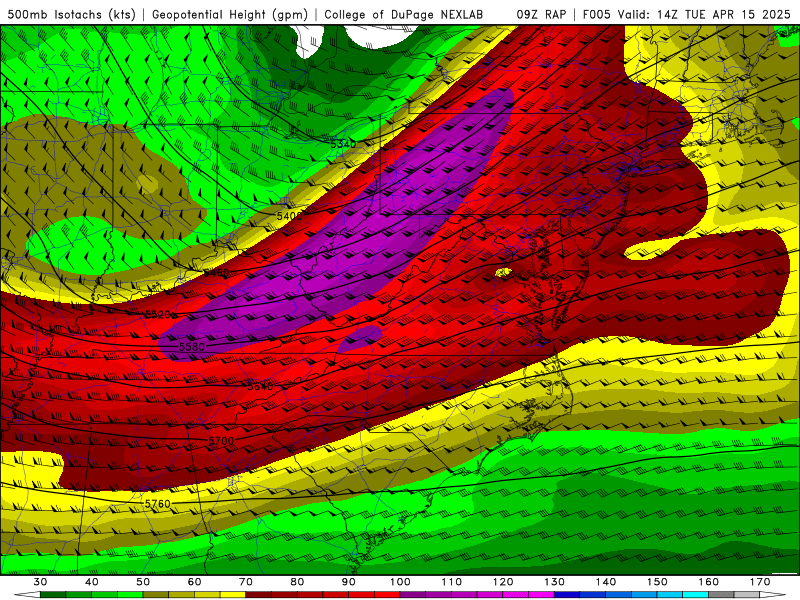Click the dark blue color bar segment starting at 130
This screenshot has height=600, width=800.
pyautogui.click(x=567, y=595)
